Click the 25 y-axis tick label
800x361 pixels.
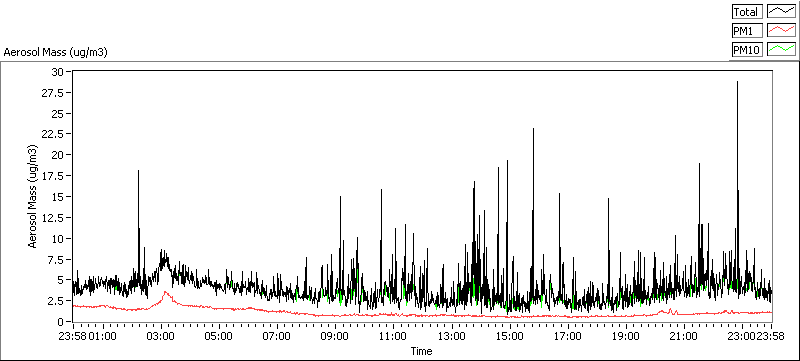coord(57,113)
